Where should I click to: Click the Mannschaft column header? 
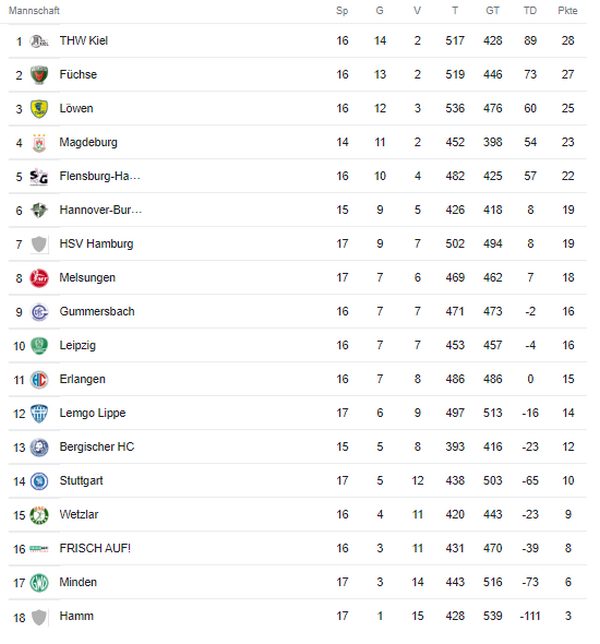click(x=34, y=11)
